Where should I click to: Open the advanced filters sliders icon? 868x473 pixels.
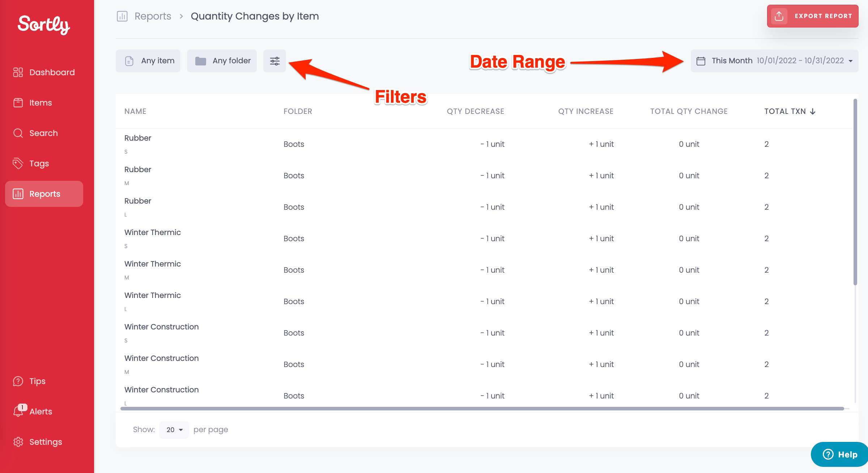[x=275, y=61]
